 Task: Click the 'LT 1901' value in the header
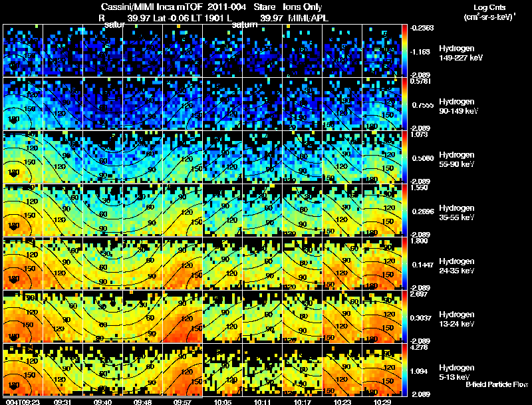[x=207, y=18]
